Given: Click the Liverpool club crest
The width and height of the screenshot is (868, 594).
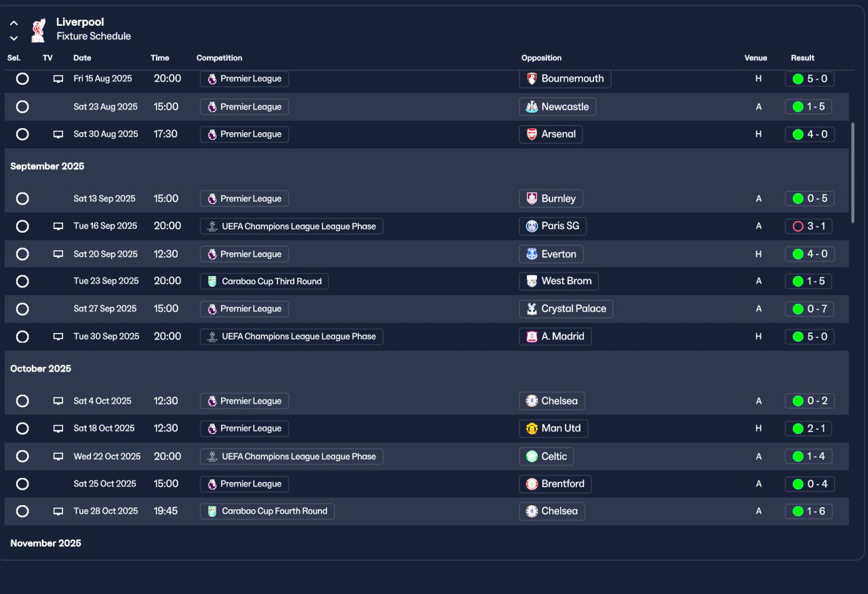Looking at the screenshot, I should [x=38, y=30].
